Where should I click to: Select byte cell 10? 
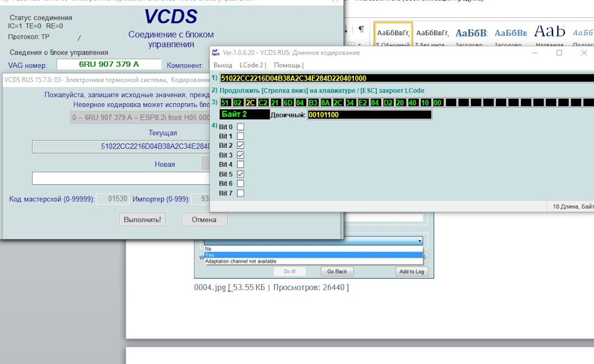point(425,103)
